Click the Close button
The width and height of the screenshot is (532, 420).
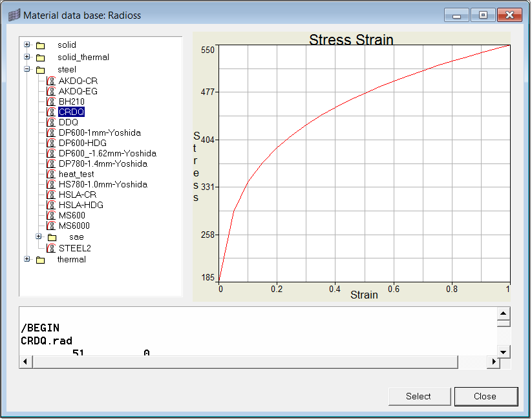pyautogui.click(x=485, y=396)
